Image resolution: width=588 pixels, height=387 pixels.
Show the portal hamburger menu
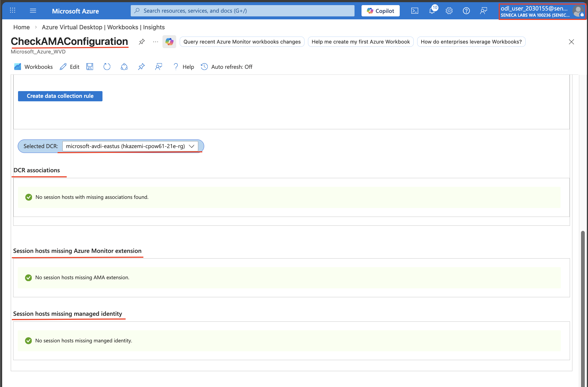(x=33, y=11)
